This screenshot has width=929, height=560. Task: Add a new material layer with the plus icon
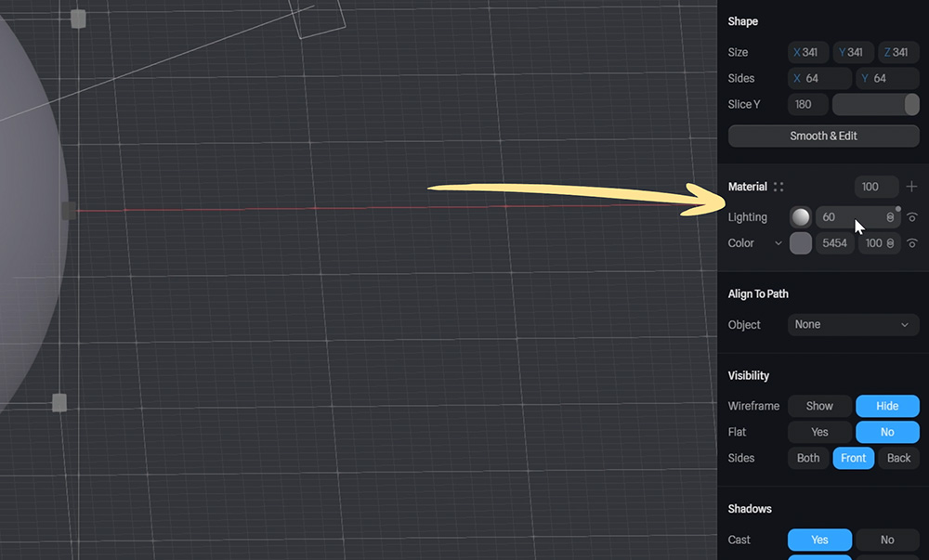(x=912, y=187)
